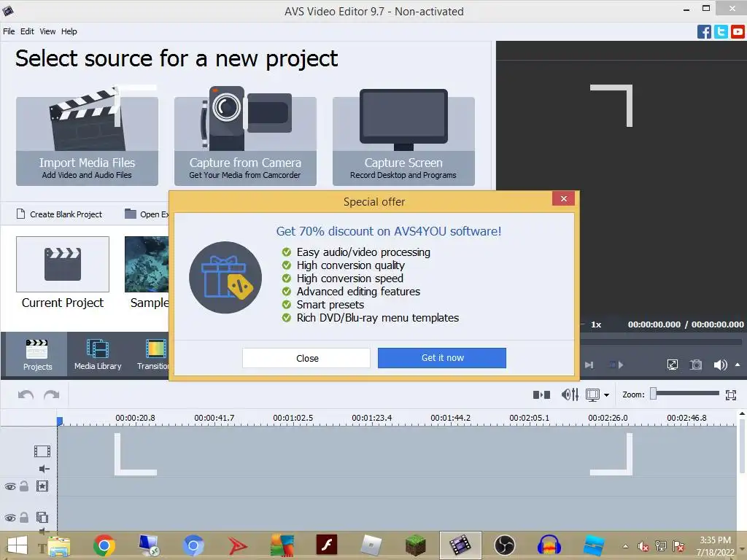The width and height of the screenshot is (747, 560).
Task: Open OBS Studio from the taskbar
Action: click(x=504, y=545)
